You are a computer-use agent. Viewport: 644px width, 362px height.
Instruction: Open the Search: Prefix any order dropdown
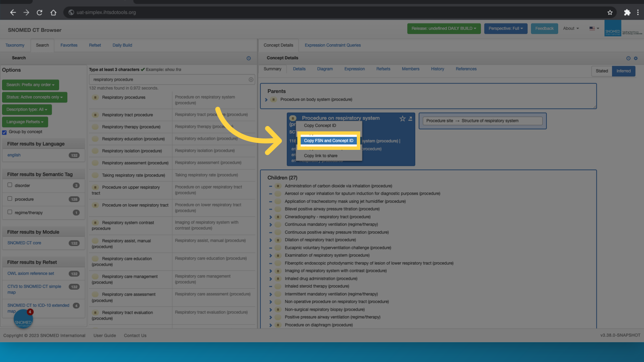[31, 85]
